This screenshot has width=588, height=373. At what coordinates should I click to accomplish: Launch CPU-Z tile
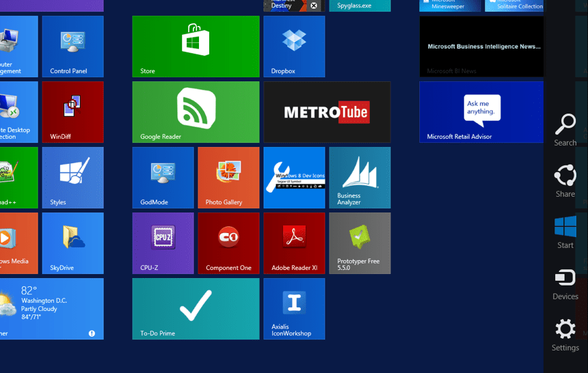(163, 243)
